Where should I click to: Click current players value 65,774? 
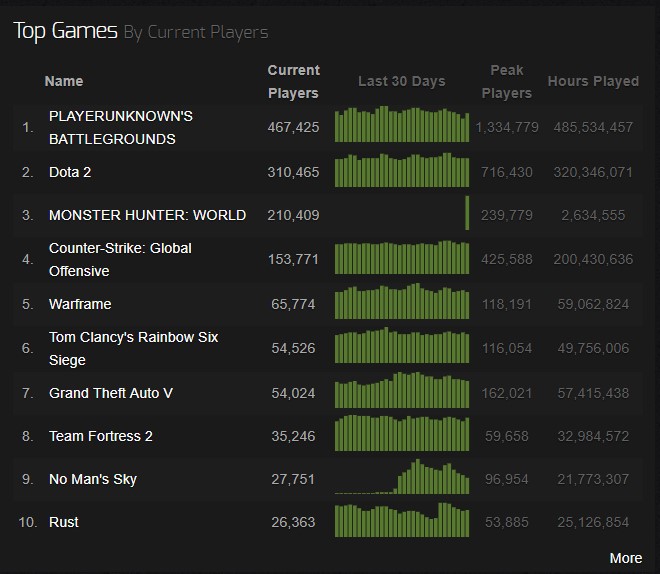293,304
